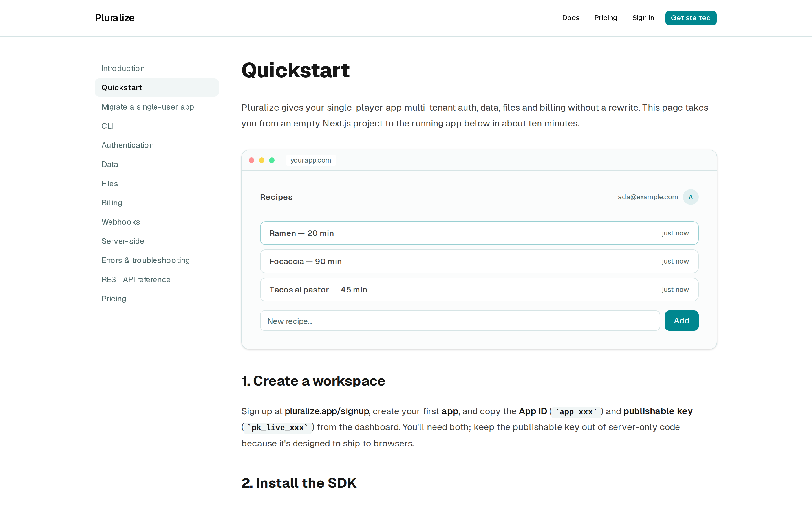Select the Ramen — 20 min recipe
This screenshot has height=508, width=812.
pos(479,233)
